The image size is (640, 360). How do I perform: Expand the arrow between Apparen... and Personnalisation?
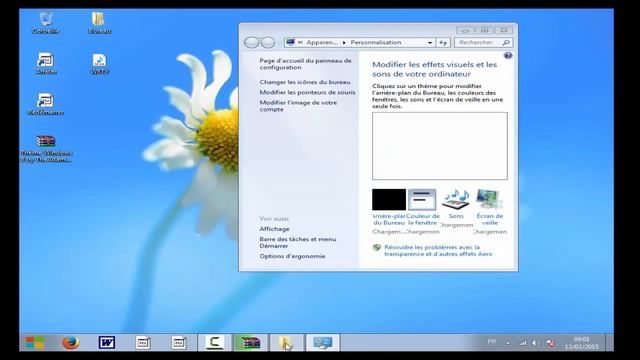tap(344, 42)
